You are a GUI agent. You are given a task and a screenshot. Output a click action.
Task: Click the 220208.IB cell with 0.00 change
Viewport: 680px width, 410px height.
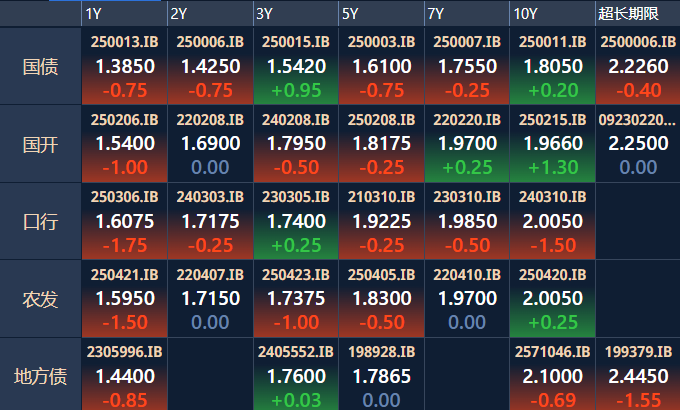click(210, 144)
